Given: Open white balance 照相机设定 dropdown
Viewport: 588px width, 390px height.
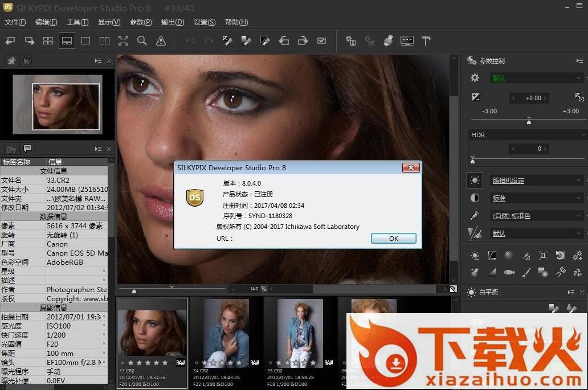Looking at the screenshot, I should (x=536, y=180).
